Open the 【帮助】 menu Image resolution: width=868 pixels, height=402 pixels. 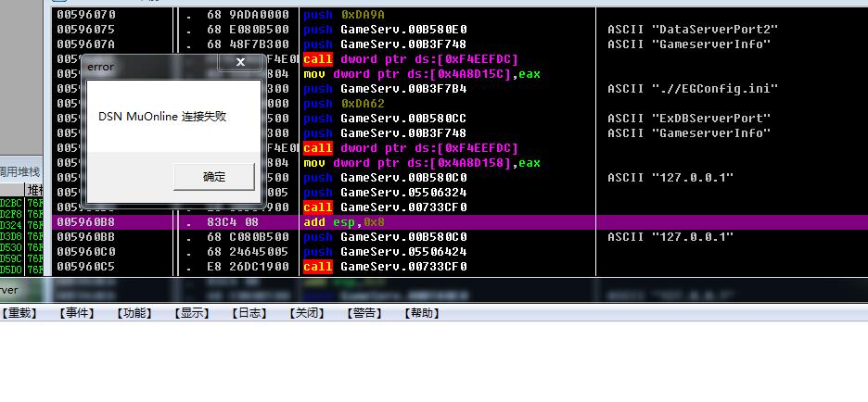click(422, 313)
